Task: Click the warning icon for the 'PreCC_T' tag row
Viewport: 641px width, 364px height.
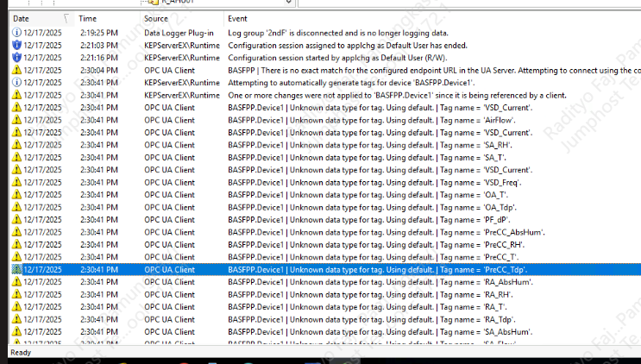Action: tap(16, 257)
